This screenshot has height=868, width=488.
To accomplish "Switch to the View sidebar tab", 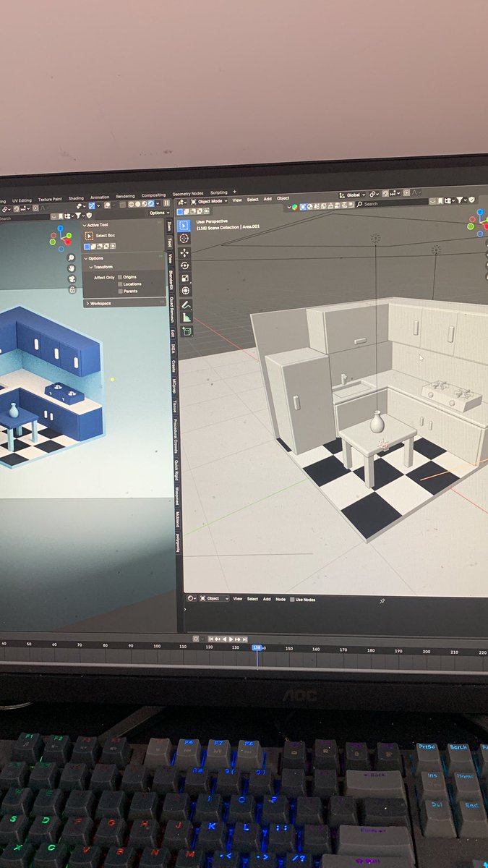I will click(171, 258).
